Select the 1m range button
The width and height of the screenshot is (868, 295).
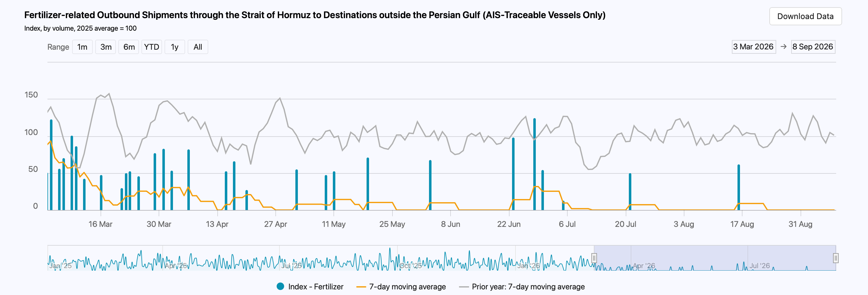point(82,47)
